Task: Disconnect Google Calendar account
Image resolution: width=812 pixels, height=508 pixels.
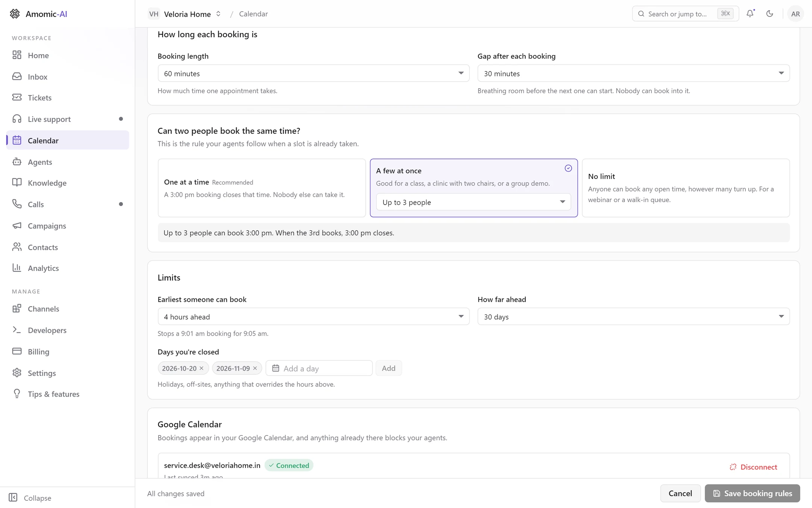Action: coord(753,467)
